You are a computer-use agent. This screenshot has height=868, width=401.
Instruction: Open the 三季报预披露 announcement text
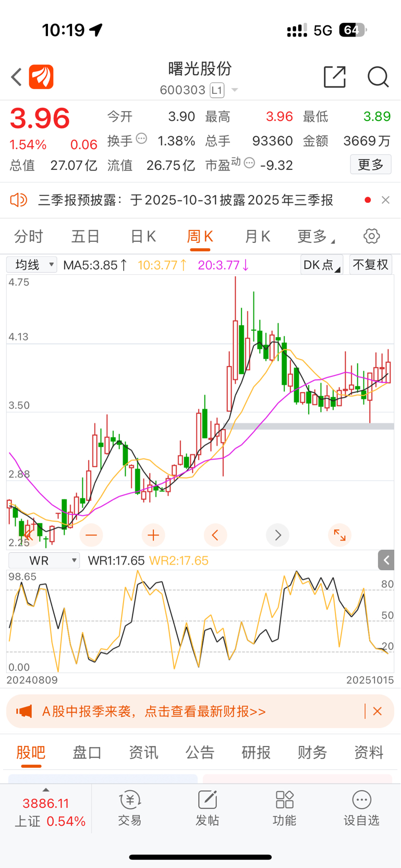(186, 200)
